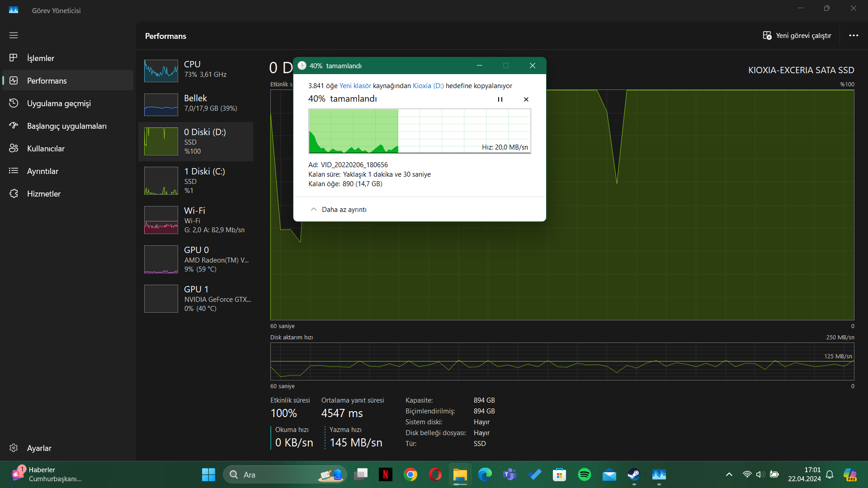Select Bellek memory performance item
Viewport: 868px width, 488px height.
195,103
